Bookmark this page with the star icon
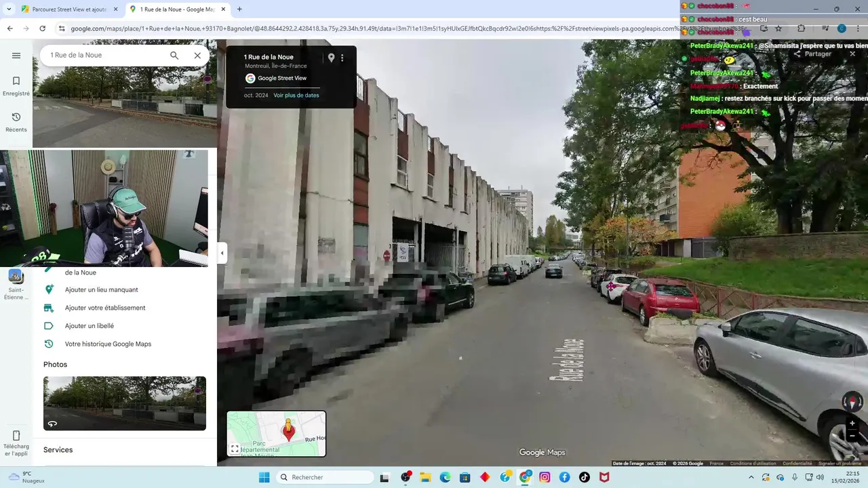868x488 pixels. (x=778, y=28)
